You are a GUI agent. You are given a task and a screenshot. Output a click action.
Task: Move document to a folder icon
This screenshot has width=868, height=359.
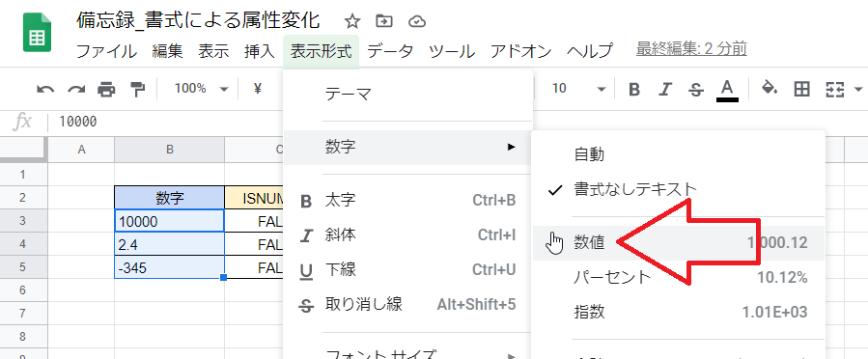383,21
